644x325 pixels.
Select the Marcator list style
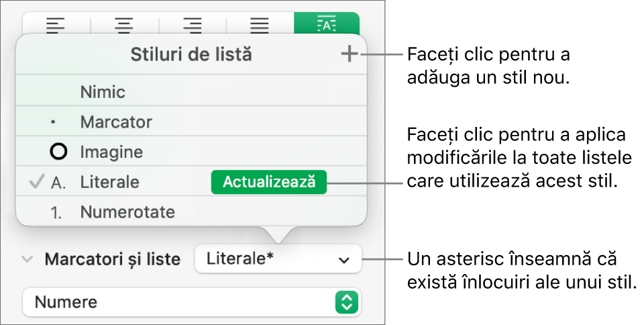[115, 122]
